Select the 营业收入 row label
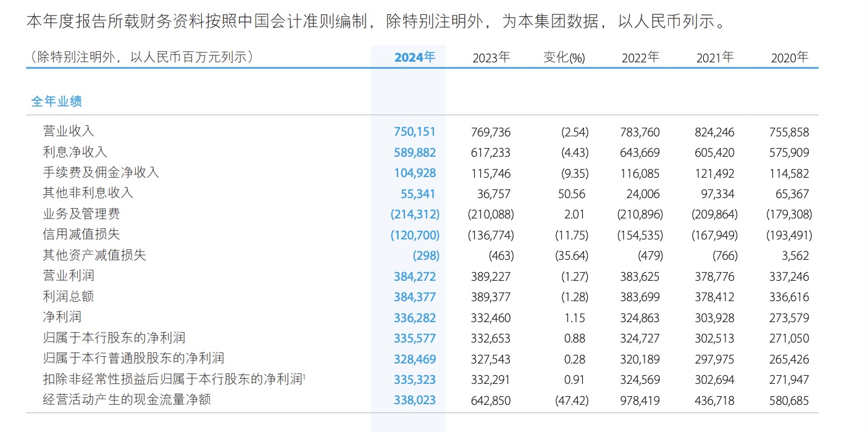 68,131
